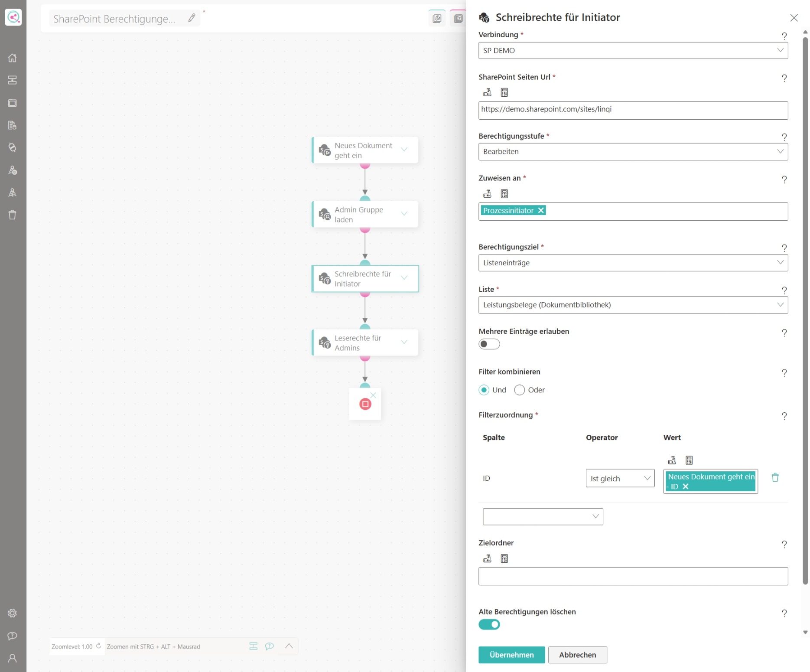The image size is (810, 672).
Task: Expand the Admin Gruppe laden node
Action: point(404,214)
